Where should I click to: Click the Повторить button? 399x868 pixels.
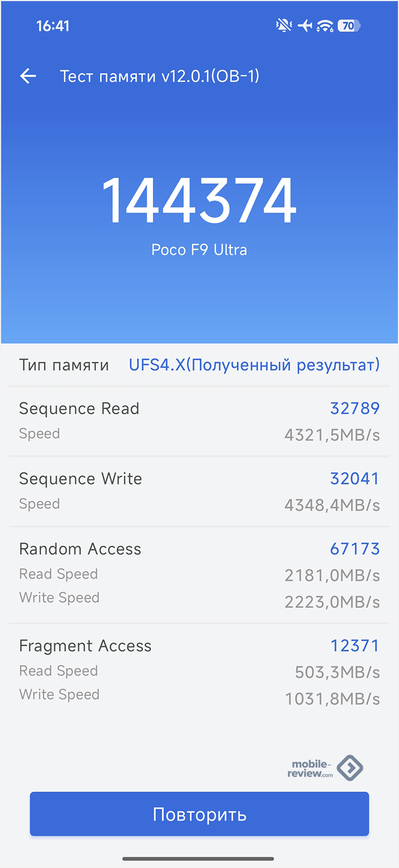click(200, 814)
